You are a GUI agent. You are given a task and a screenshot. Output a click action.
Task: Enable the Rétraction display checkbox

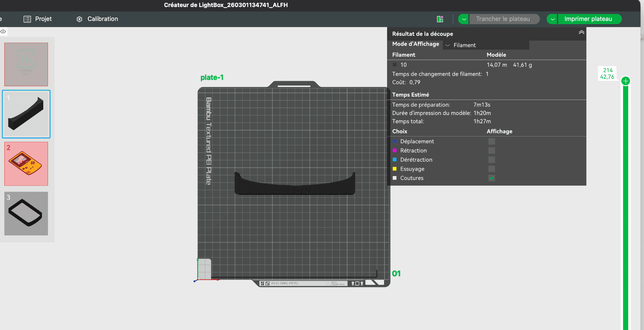[491, 151]
